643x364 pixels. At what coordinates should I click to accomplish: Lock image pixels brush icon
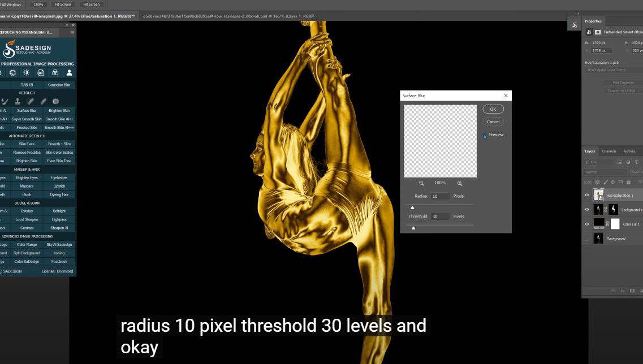(x=605, y=182)
